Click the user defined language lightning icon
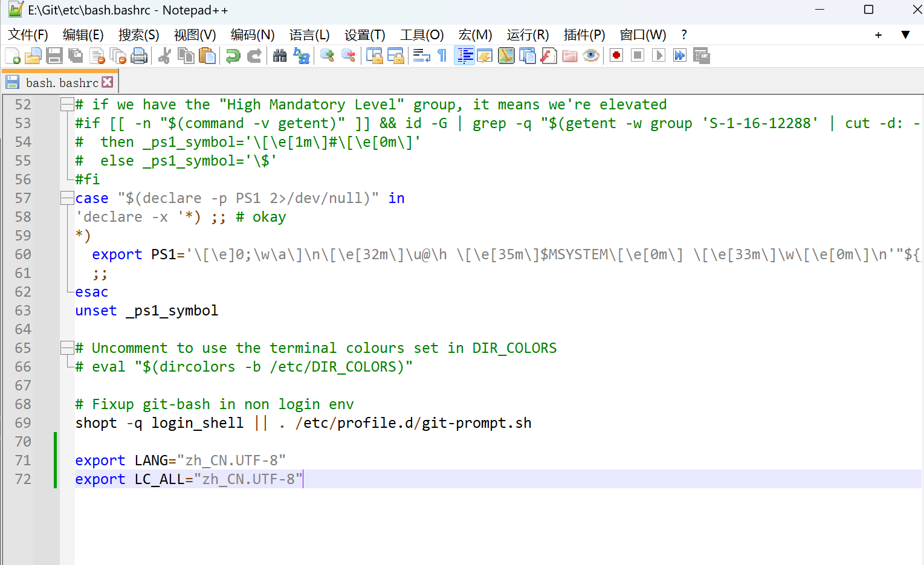The height and width of the screenshot is (565, 924). (485, 56)
